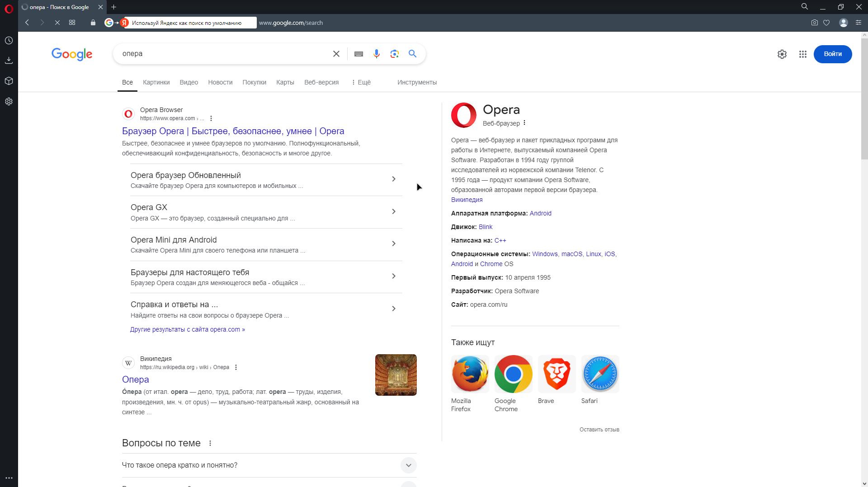The width and height of the screenshot is (868, 487).
Task: Click the site security lock icon
Action: coord(93,23)
